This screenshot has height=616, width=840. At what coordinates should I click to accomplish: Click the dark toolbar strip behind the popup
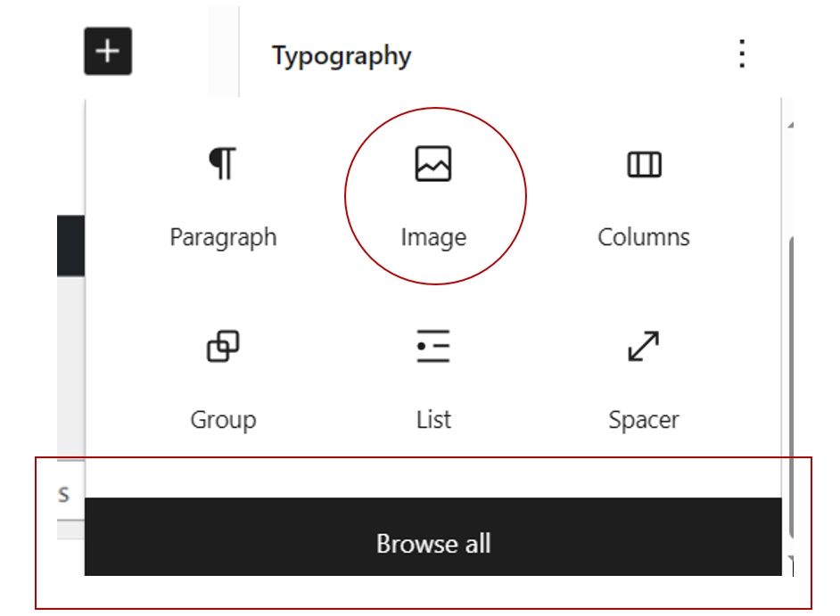pyautogui.click(x=70, y=246)
